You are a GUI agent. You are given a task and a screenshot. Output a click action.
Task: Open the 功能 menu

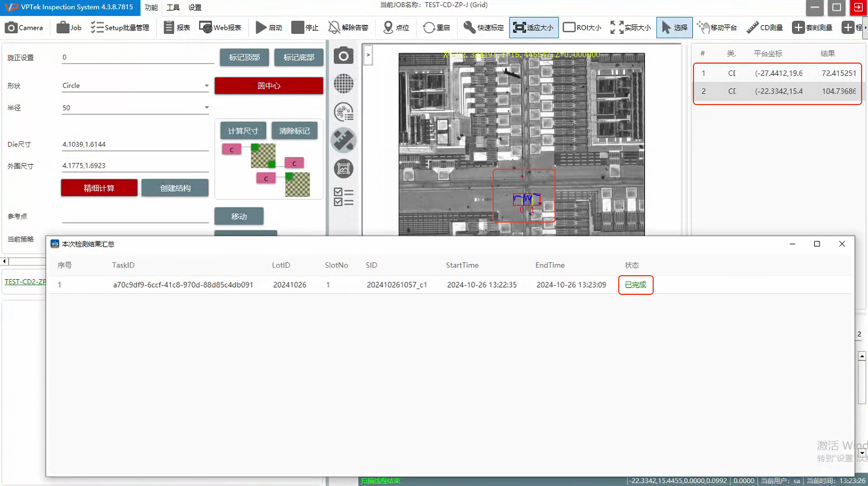tap(151, 8)
